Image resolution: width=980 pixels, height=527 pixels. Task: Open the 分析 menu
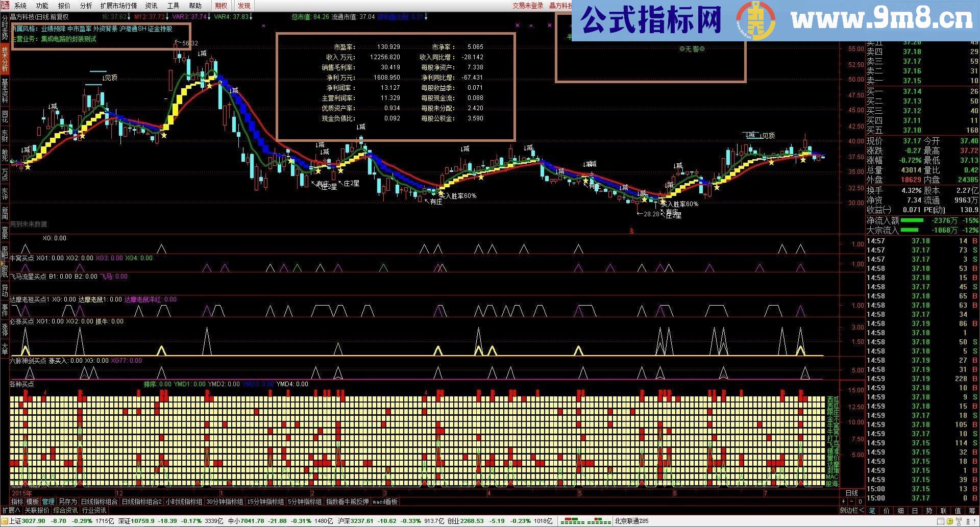point(85,6)
